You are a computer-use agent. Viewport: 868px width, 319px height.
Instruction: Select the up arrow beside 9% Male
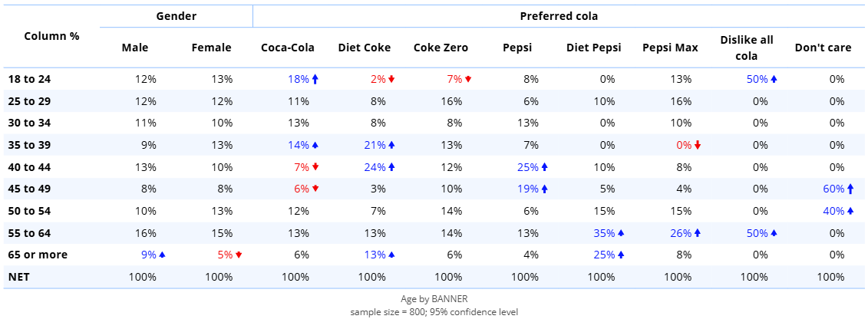[x=162, y=255]
